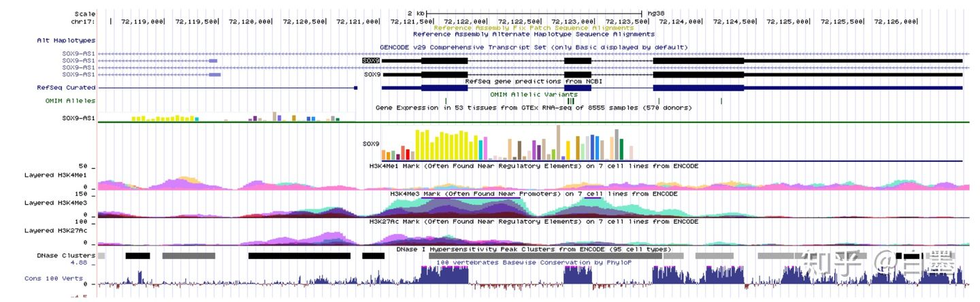Click position marker 72,124,500 on ruler
This screenshot has width=980, height=302.
(x=734, y=21)
